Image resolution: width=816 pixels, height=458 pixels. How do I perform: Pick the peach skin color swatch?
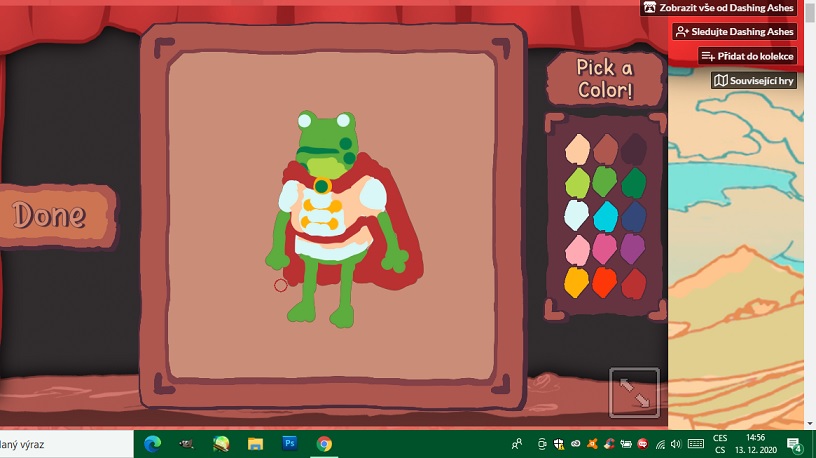tap(577, 149)
